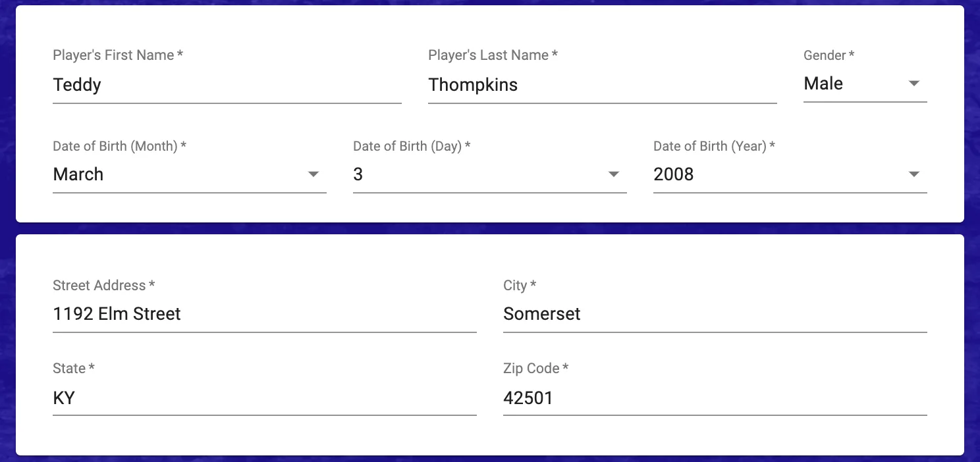Click the 2008 year value
This screenshot has height=462, width=980.
(673, 174)
